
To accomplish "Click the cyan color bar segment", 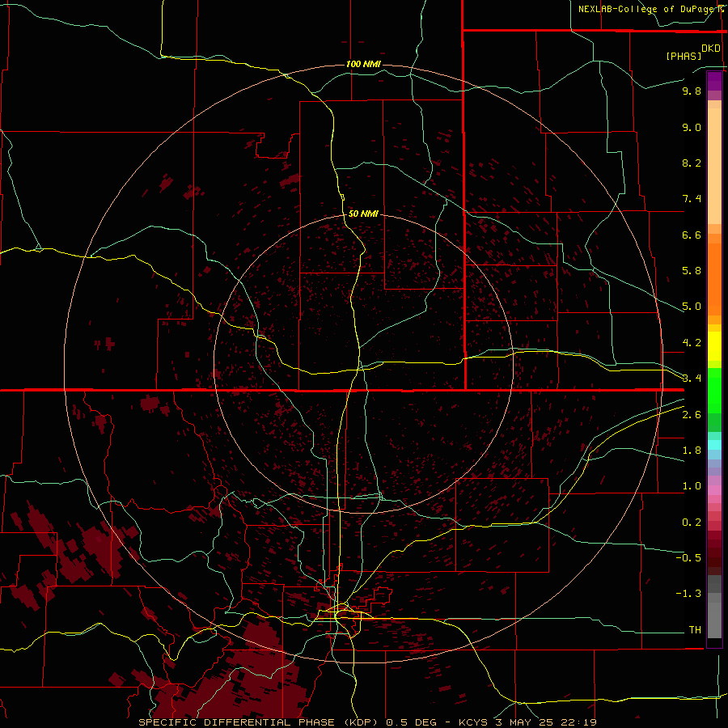I will (714, 444).
